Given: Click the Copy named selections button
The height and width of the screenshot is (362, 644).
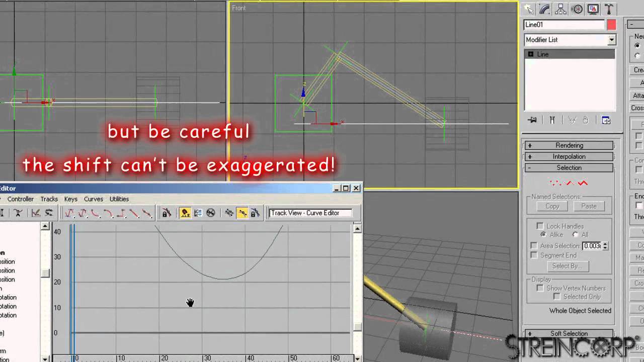Looking at the screenshot, I should point(552,206).
